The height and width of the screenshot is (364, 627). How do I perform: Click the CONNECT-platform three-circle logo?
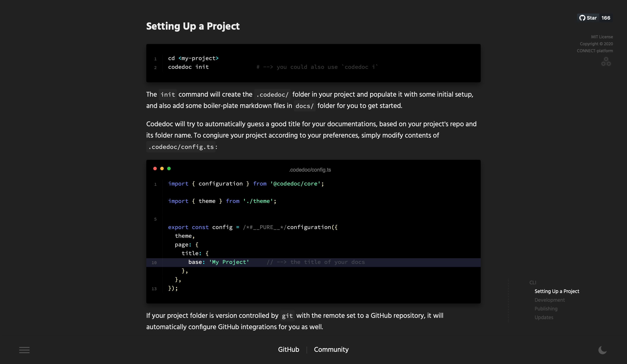pyautogui.click(x=606, y=62)
